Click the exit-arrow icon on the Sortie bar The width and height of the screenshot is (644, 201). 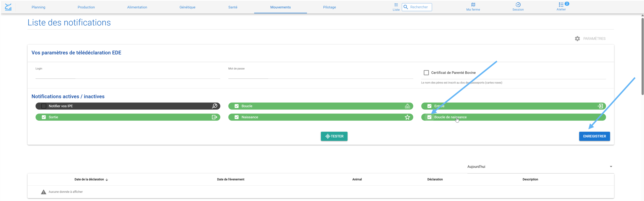point(215,117)
